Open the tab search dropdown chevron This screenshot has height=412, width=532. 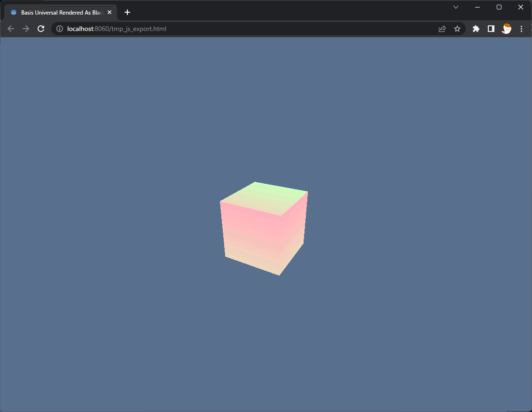point(455,7)
